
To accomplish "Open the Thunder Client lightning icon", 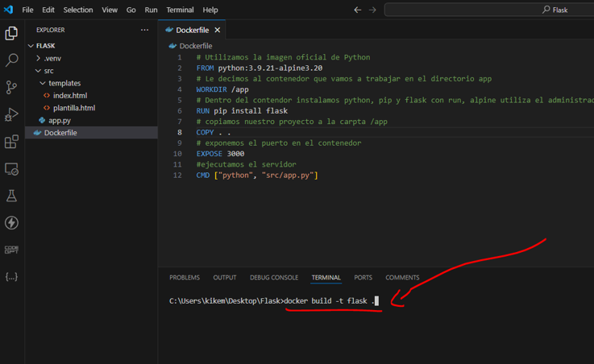I will point(11,223).
